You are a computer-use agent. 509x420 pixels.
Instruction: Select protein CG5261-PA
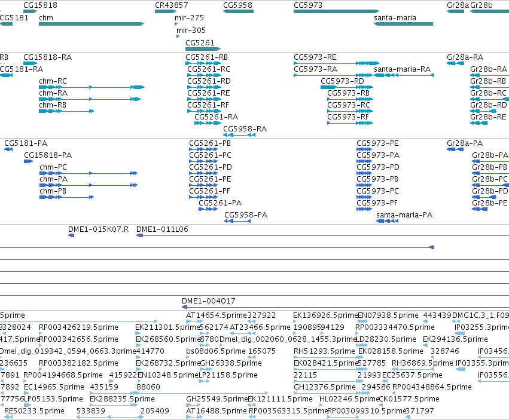(x=208, y=209)
